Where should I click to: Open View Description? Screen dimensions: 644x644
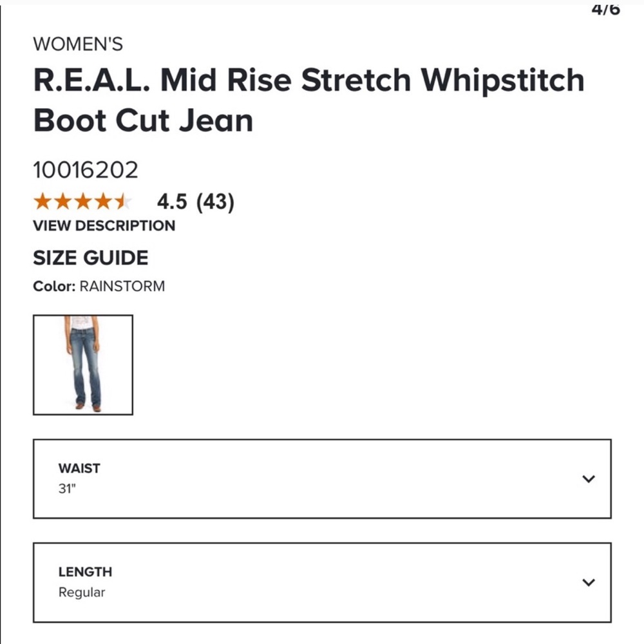pyautogui.click(x=104, y=225)
